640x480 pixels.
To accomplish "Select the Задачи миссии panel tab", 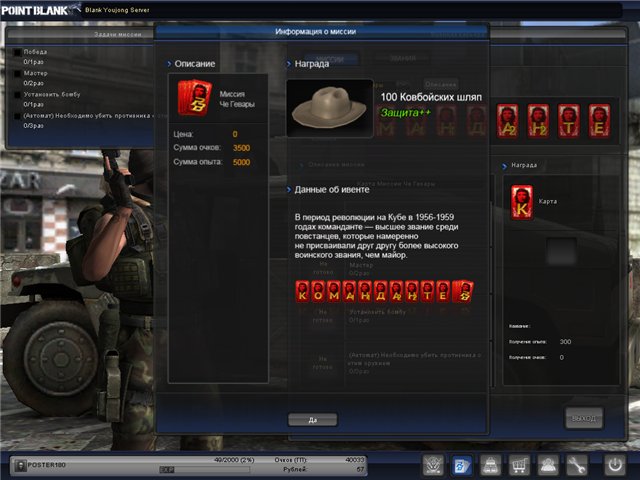I will [x=118, y=34].
